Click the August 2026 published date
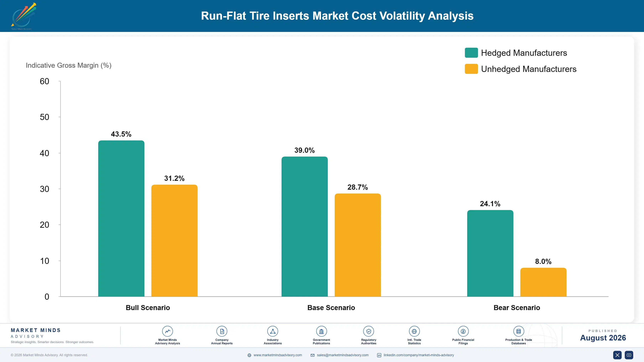 (x=603, y=338)
